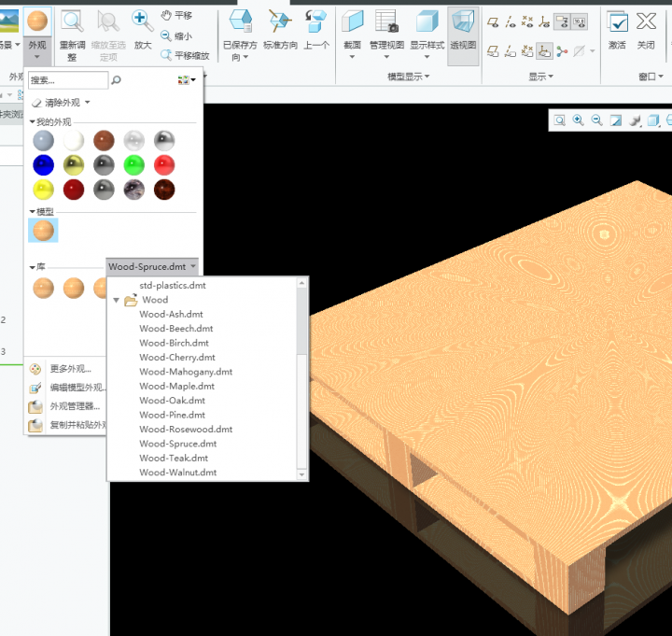Open 外观管理器... (Appearance Manager)

pyautogui.click(x=75, y=406)
